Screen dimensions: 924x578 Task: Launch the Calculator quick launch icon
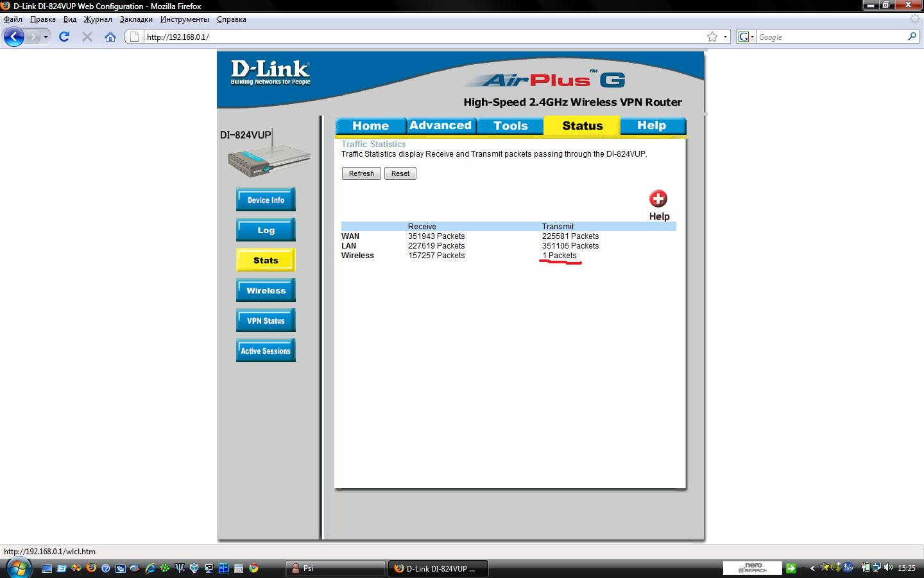click(x=239, y=568)
